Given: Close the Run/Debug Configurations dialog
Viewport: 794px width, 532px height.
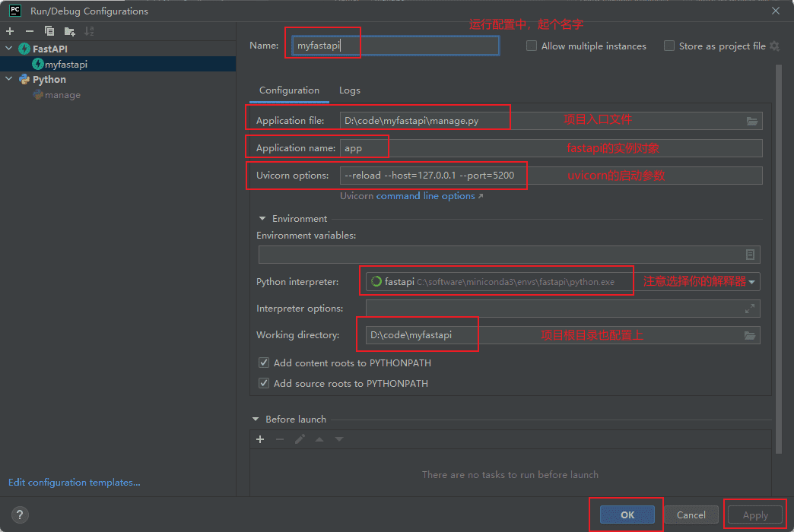Looking at the screenshot, I should [x=776, y=11].
